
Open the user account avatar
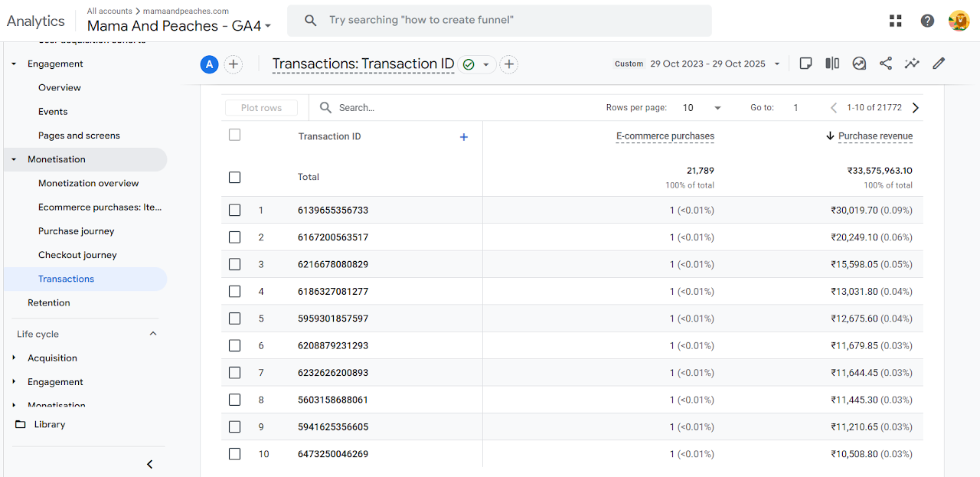[x=959, y=21]
